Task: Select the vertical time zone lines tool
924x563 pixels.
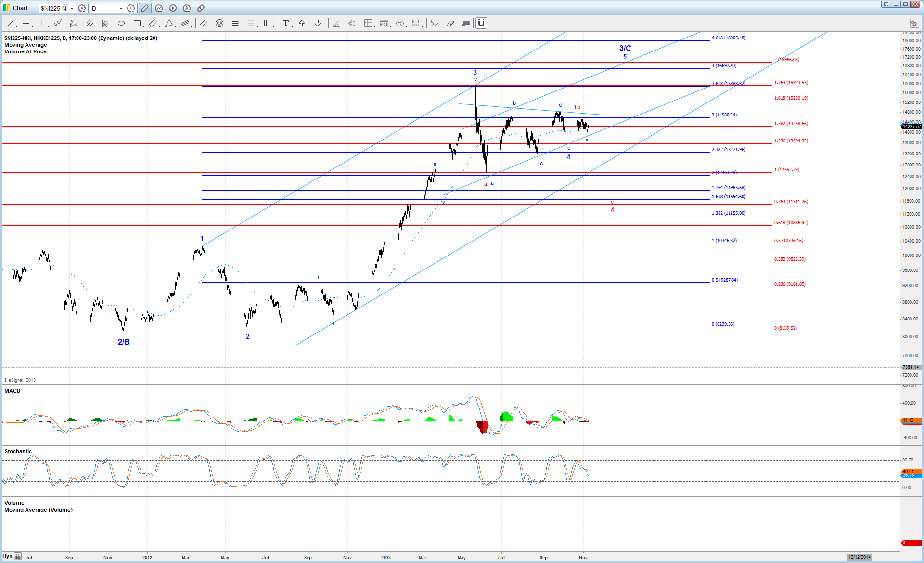Action: pos(267,23)
